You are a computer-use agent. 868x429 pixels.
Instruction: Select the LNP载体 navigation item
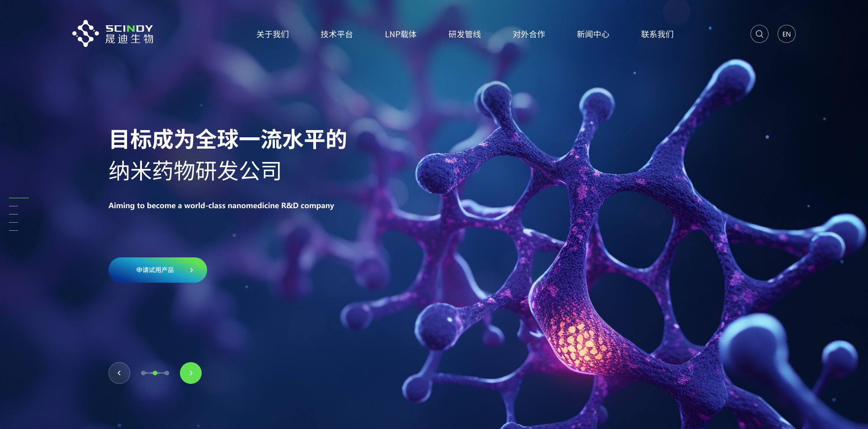401,34
